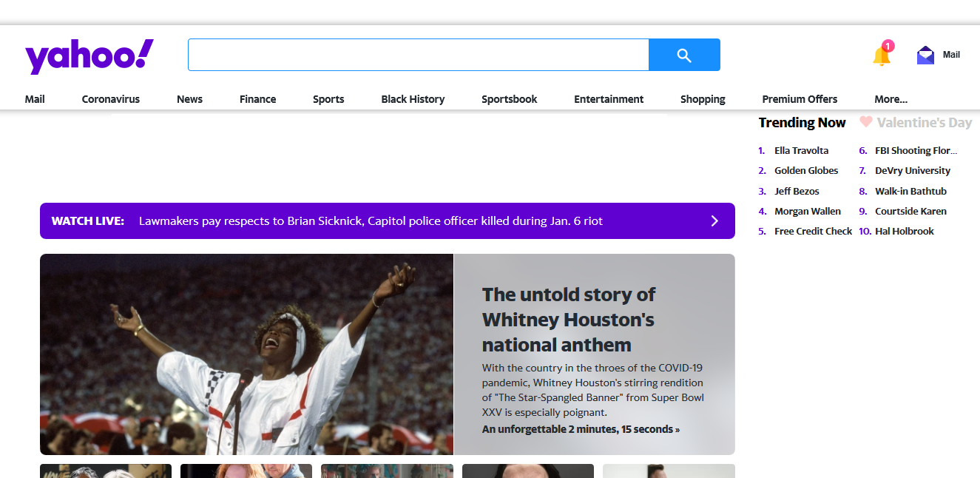Open trending topic Courtside Karen

(x=910, y=211)
